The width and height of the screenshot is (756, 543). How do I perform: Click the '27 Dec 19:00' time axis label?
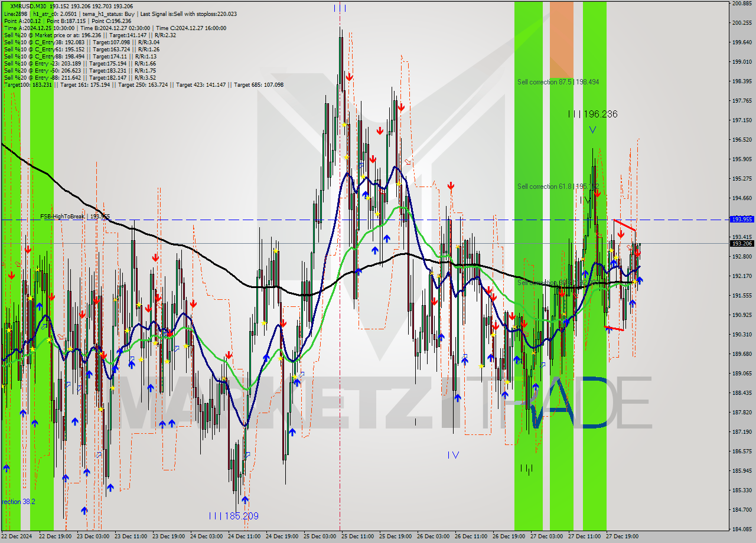click(623, 537)
